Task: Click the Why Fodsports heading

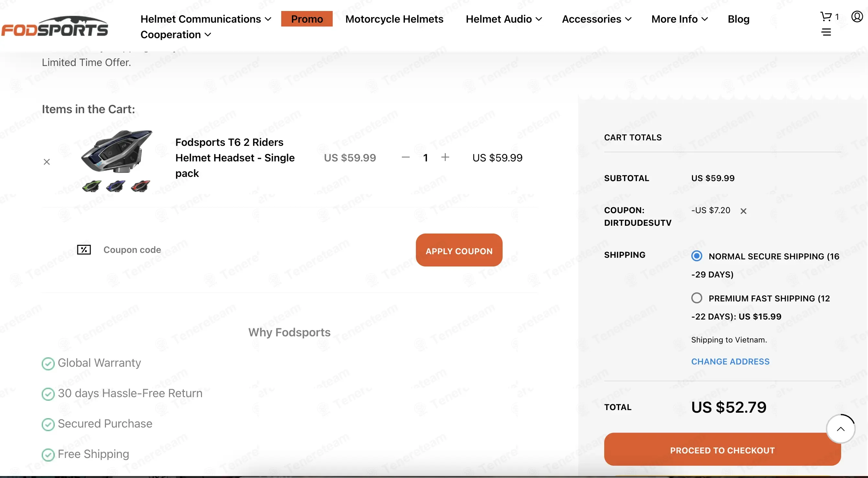Action: tap(289, 332)
